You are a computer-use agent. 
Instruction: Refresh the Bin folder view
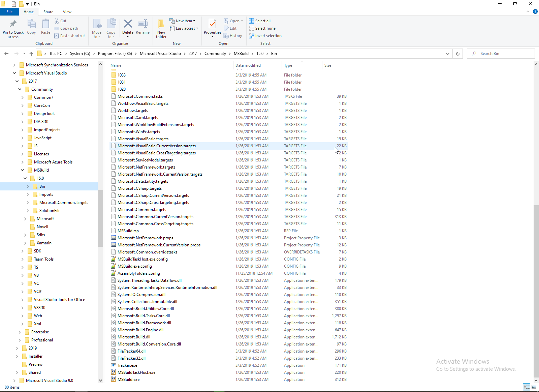pyautogui.click(x=457, y=54)
